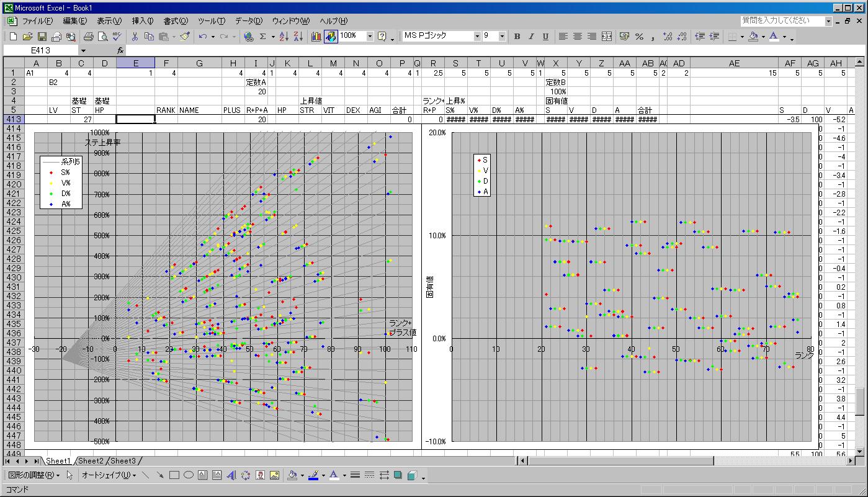The width and height of the screenshot is (868, 497).
Task: Click the Format Painter brush icon
Action: click(x=185, y=37)
